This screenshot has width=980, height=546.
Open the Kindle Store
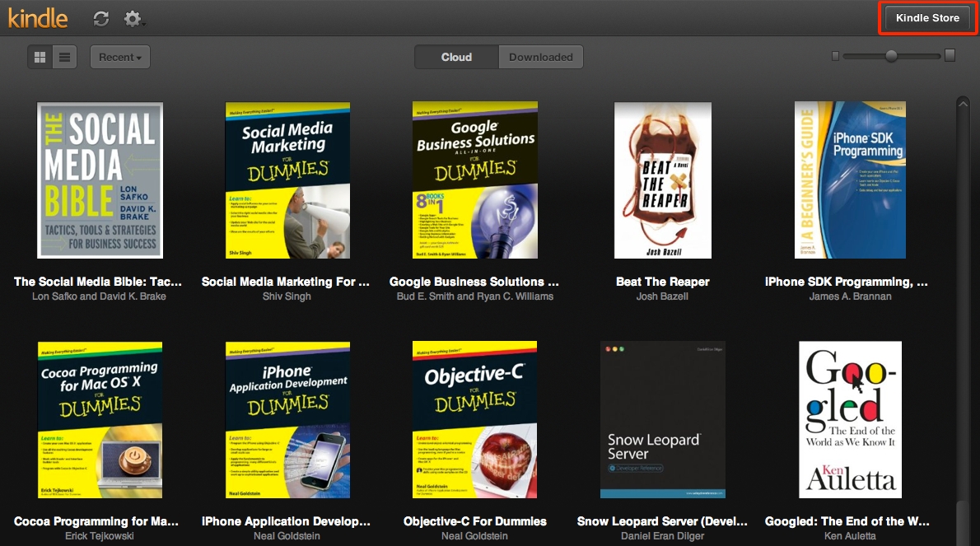927,18
